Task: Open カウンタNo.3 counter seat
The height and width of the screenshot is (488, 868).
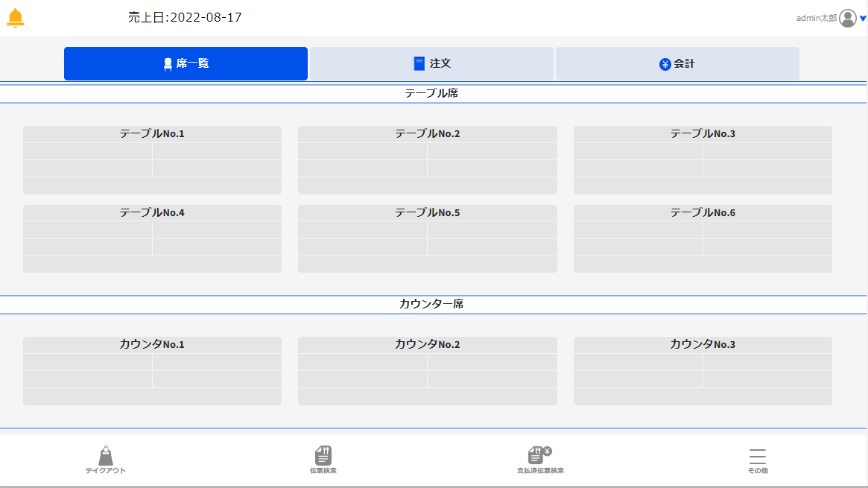Action: pyautogui.click(x=703, y=371)
